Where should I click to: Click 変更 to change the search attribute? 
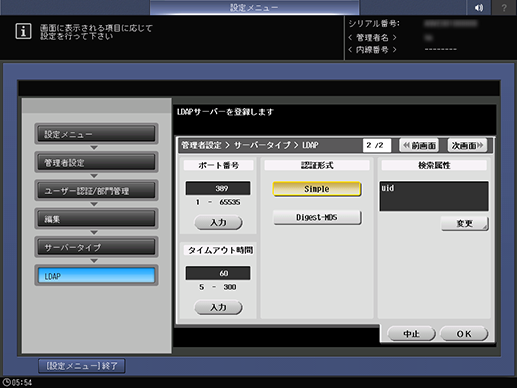tap(465, 223)
